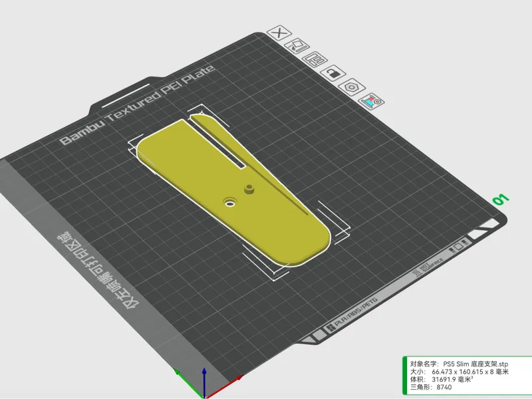
Task: Click the volume value 31691.9 毫米³
Action: click(452, 379)
